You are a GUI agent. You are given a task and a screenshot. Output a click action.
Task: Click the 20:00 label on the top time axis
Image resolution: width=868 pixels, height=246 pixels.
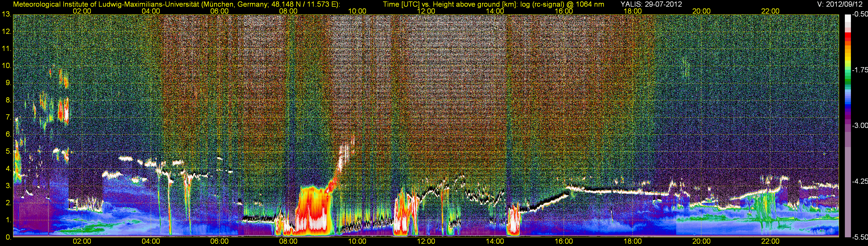pos(702,11)
